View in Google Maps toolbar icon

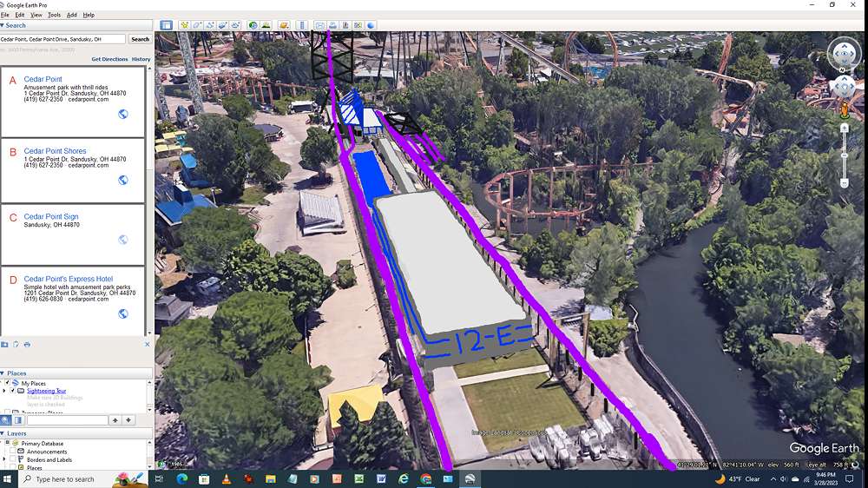[358, 25]
